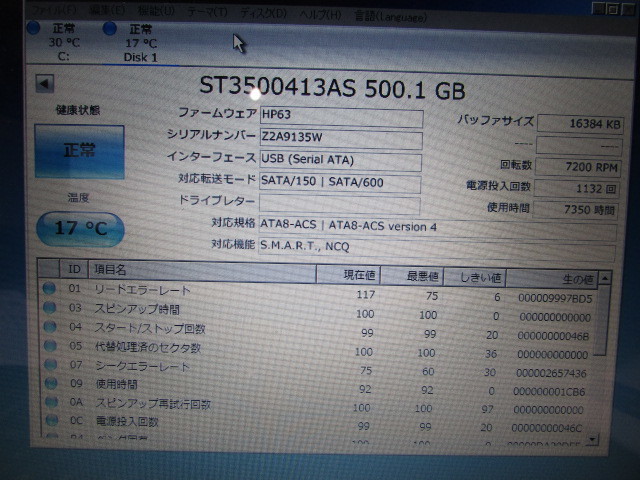Click the 生の値 column header
Viewport: 640px width, 480px height.
[552, 279]
